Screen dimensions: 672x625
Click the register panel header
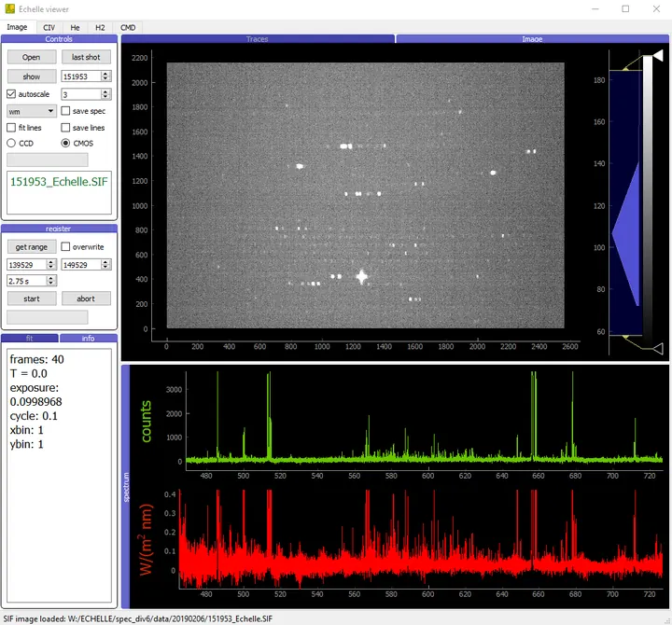(x=59, y=229)
